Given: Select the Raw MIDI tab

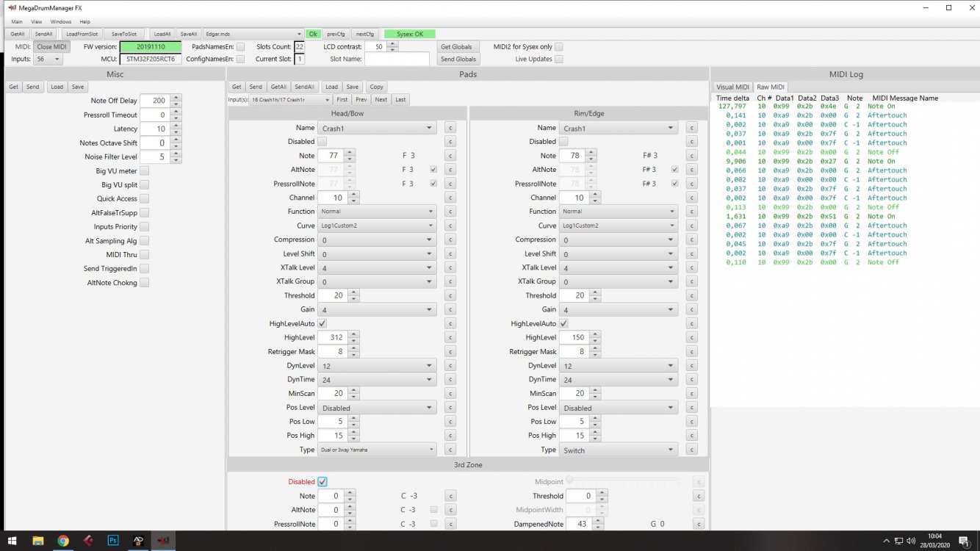Looking at the screenshot, I should coord(771,87).
